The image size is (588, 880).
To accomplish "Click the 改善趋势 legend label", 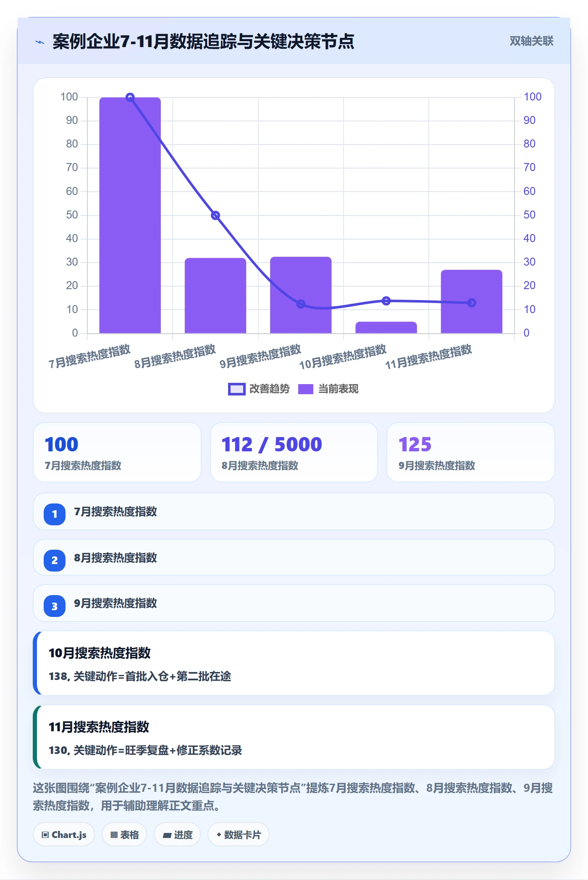I will (x=269, y=389).
